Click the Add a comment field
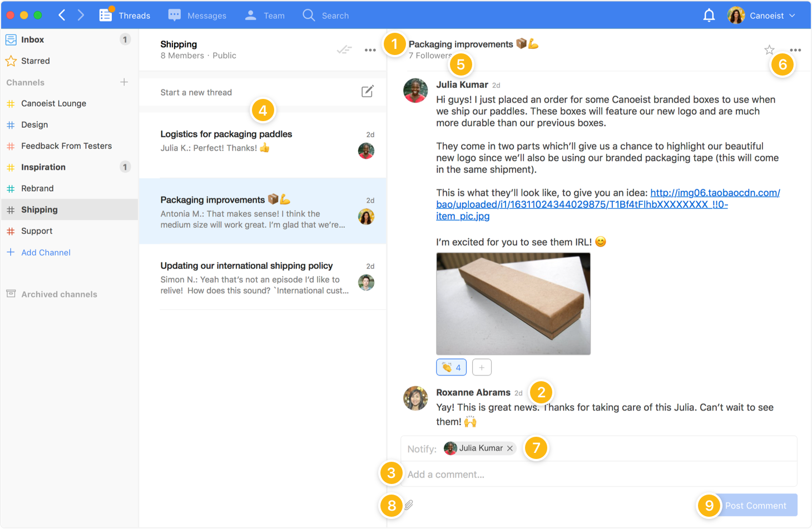 pyautogui.click(x=598, y=475)
